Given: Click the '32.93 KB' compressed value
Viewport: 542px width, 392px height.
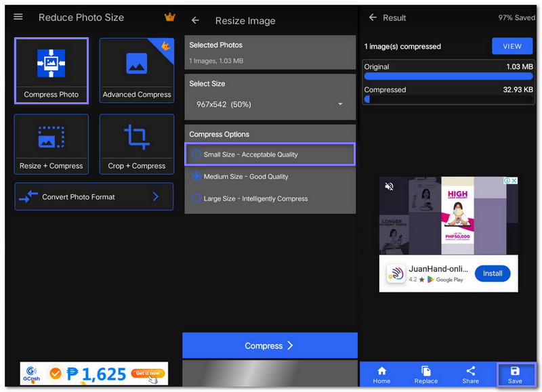Looking at the screenshot, I should (x=518, y=89).
